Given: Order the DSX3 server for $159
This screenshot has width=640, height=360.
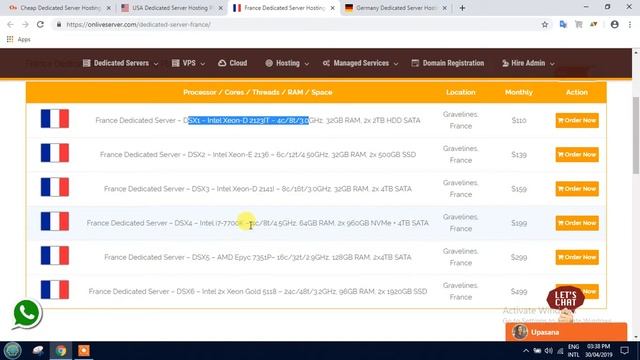Looking at the screenshot, I should [577, 189].
